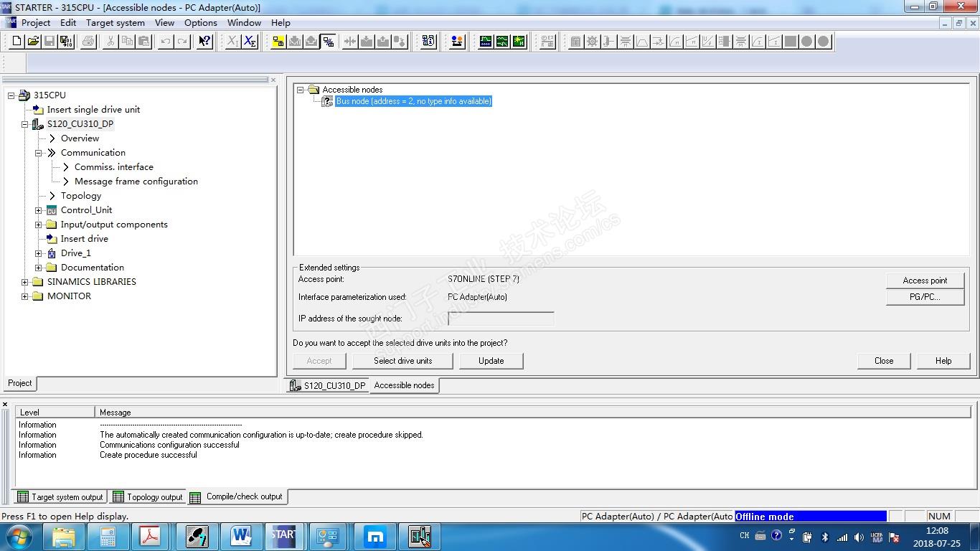Open the STARTER app in the taskbar
The image size is (980, 551).
point(283,536)
